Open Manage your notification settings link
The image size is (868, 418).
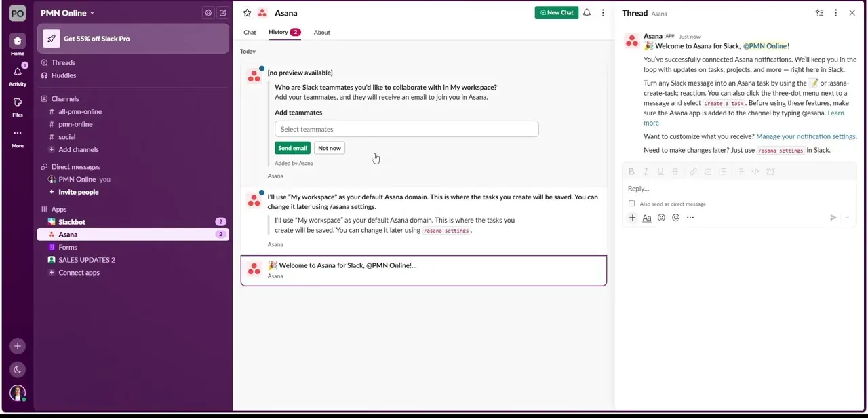pos(806,136)
